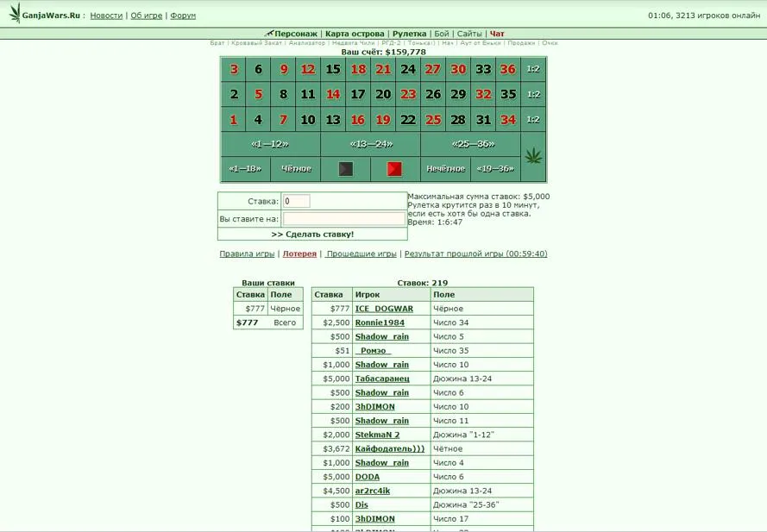Open the Лотерея link
Image resolution: width=767 pixels, height=532 pixels.
[x=299, y=254]
